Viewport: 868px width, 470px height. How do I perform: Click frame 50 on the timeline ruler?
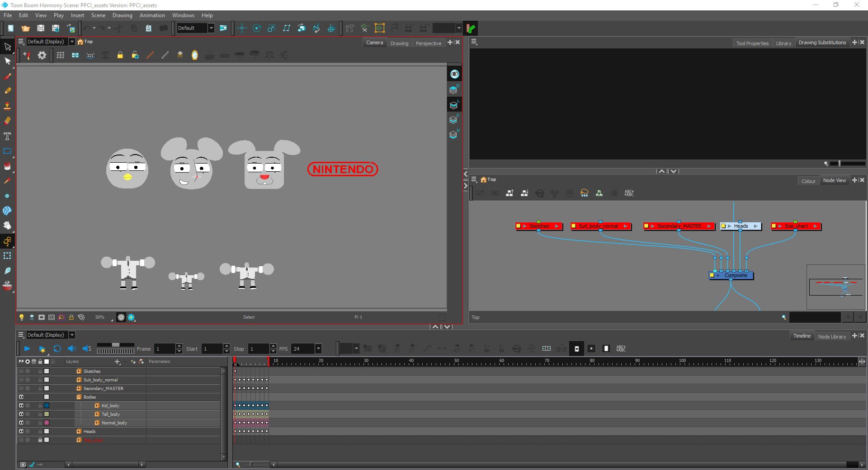click(x=457, y=362)
